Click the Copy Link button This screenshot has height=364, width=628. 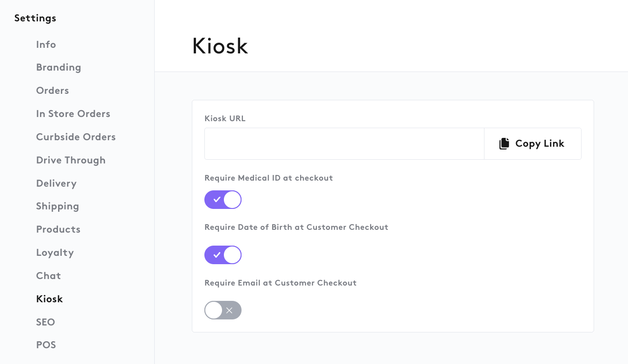[x=532, y=144]
